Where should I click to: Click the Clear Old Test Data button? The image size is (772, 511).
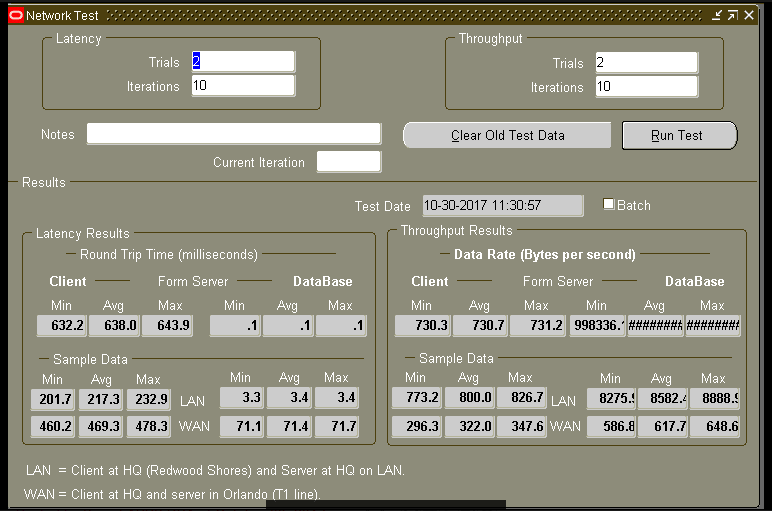(507, 135)
